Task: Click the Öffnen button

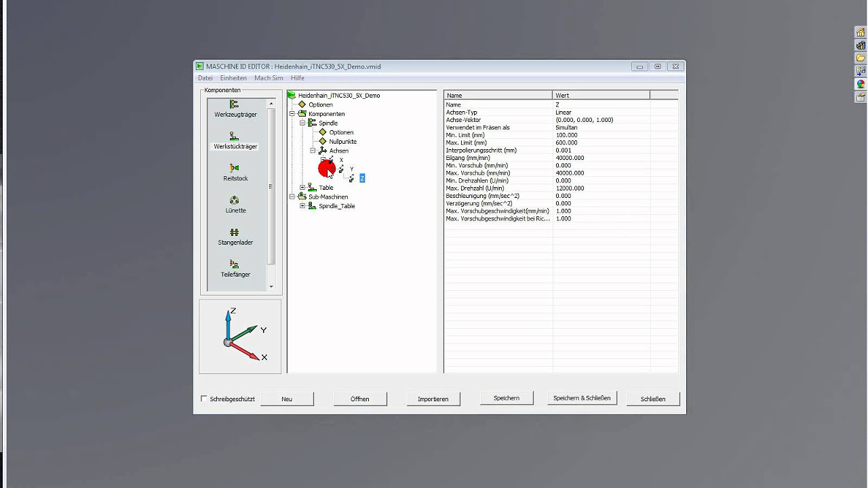Action: coord(360,399)
